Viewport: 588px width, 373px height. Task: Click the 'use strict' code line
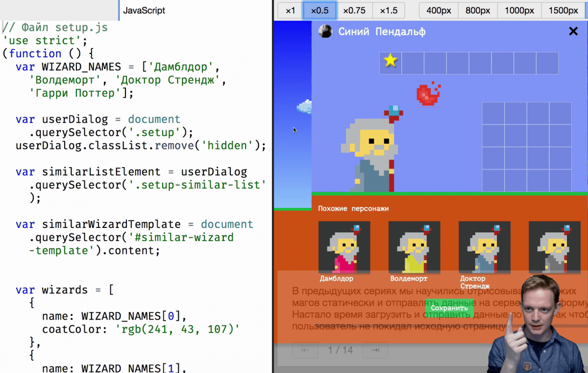(45, 41)
